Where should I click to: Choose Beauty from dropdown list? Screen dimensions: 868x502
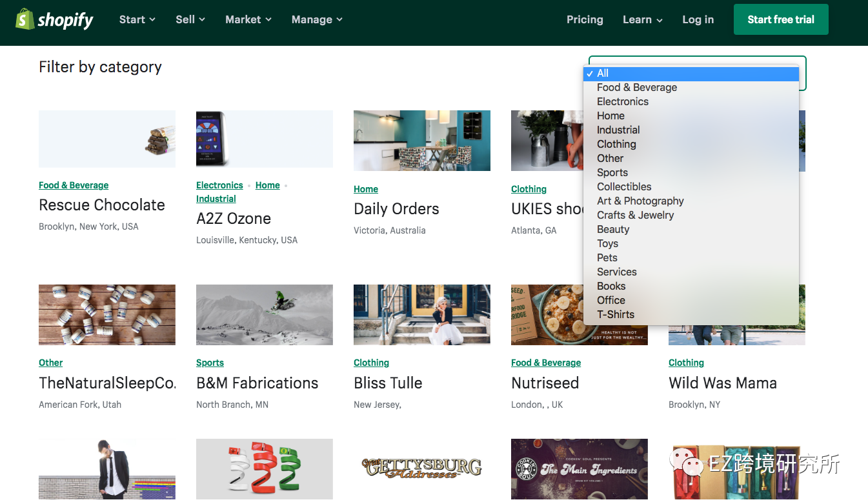tap(691, 229)
